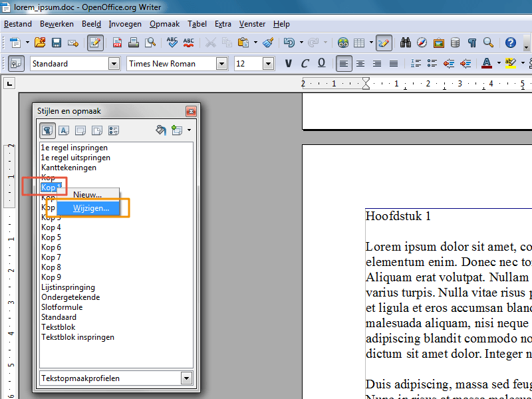Open OpenOffice.org Help

pos(510,43)
